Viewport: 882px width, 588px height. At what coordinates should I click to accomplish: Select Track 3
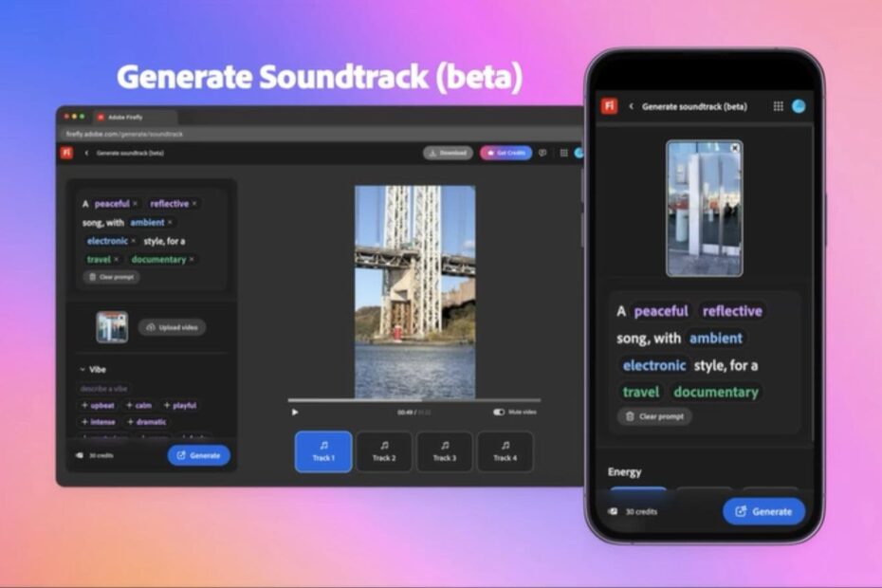[x=445, y=451]
